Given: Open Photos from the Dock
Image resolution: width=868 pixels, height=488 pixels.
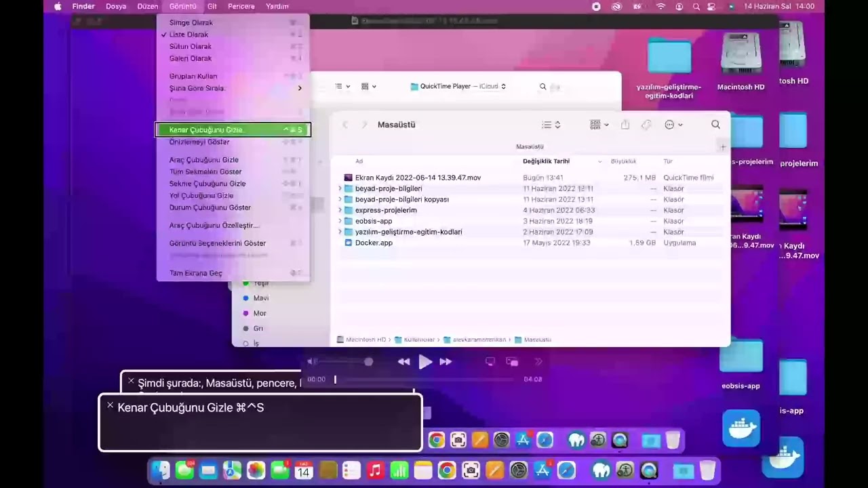Looking at the screenshot, I should tap(256, 470).
